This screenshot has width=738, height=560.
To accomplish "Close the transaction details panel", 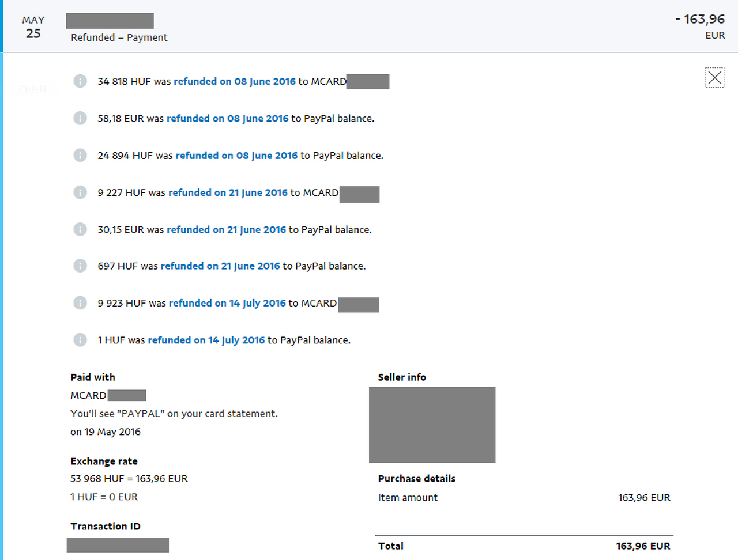I will pos(714,78).
